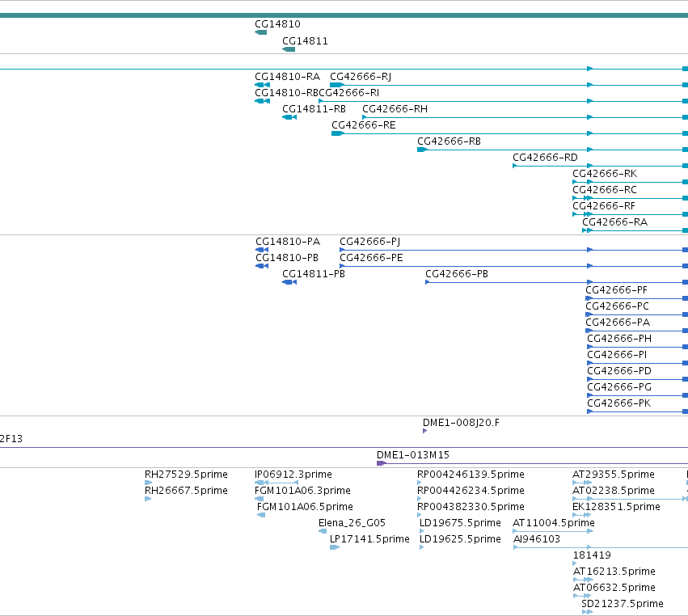Viewport: 688px width, 616px height.
Task: Select transcript CG42666-RE
Action: point(364,125)
